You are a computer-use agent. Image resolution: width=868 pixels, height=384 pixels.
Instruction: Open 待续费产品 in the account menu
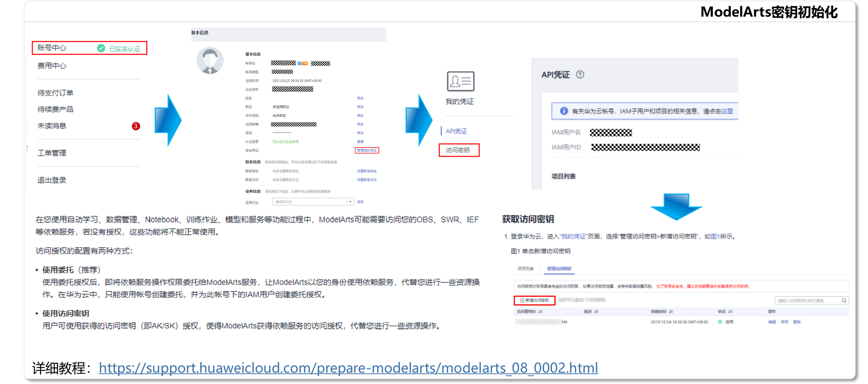click(55, 109)
